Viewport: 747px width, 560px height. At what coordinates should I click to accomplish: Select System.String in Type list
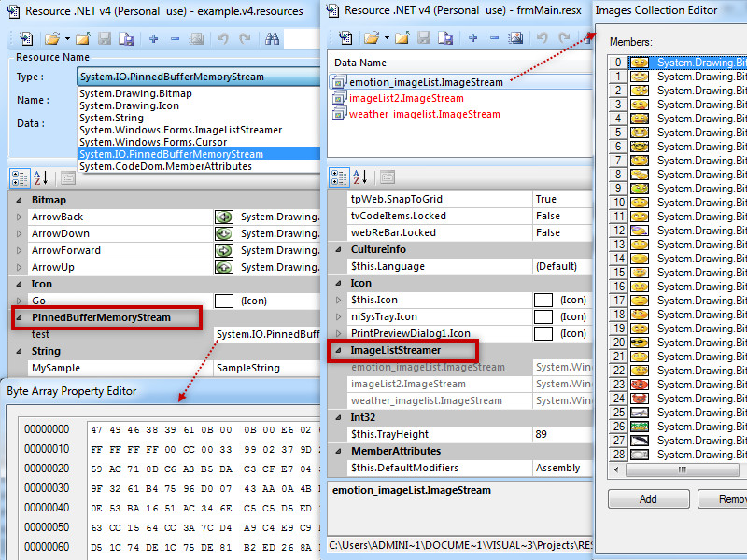tap(198, 118)
